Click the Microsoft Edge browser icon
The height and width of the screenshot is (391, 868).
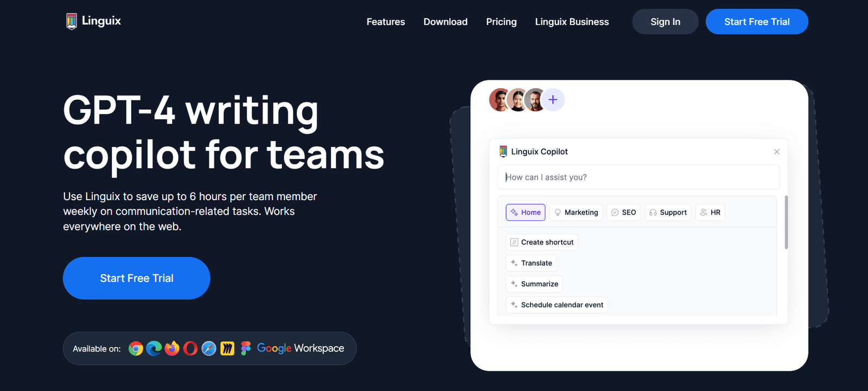[x=154, y=348]
